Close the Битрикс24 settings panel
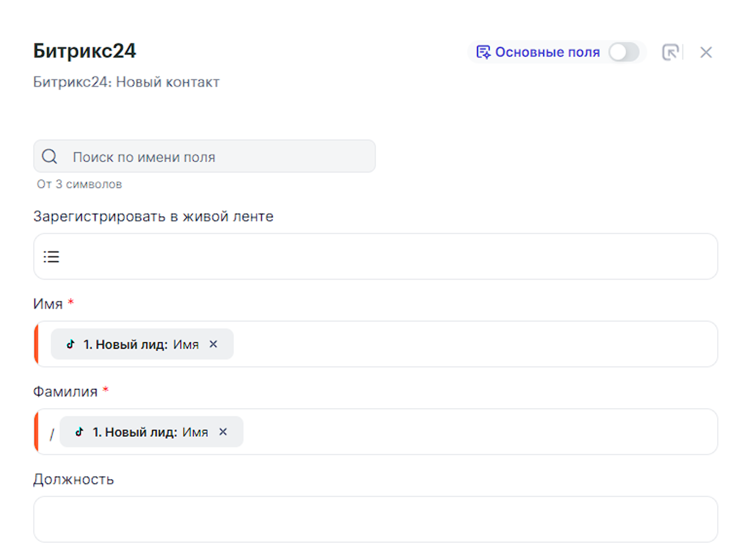Image resolution: width=756 pixels, height=557 pixels. tap(706, 52)
